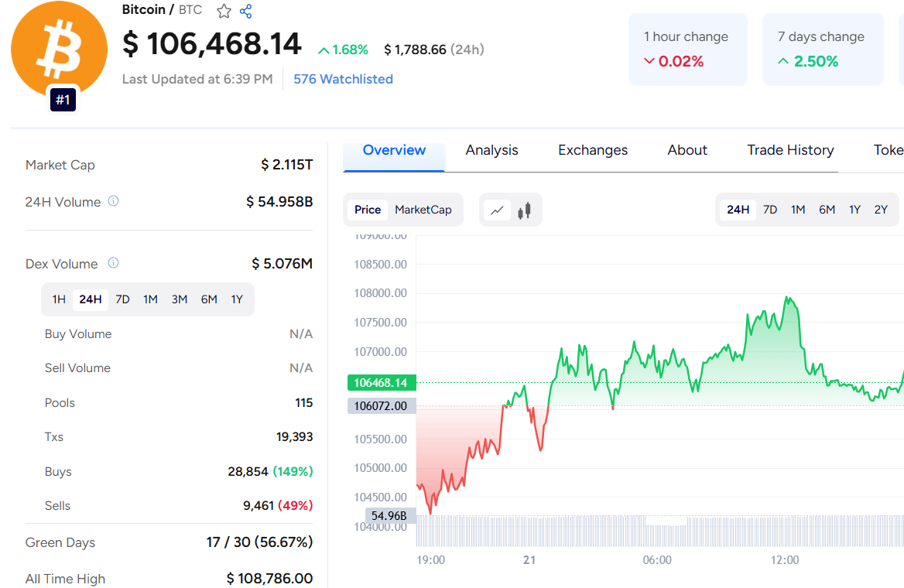Click the Pools value 115
This screenshot has height=588, width=904.
coord(304,403)
